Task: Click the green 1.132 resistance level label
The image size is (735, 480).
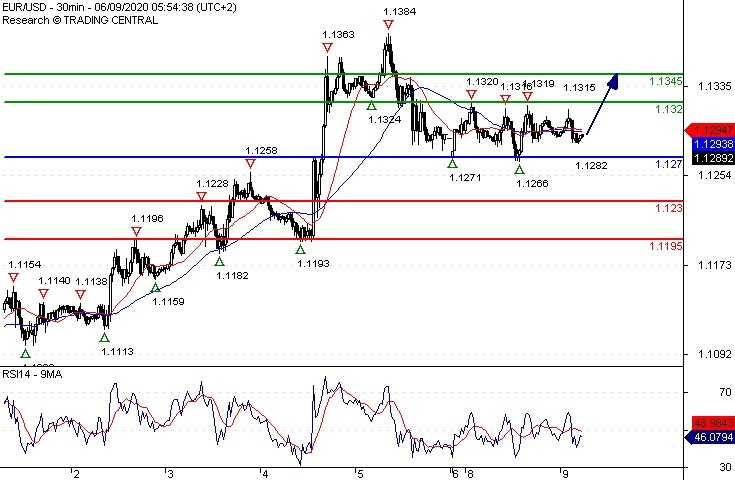Action: pyautogui.click(x=669, y=109)
